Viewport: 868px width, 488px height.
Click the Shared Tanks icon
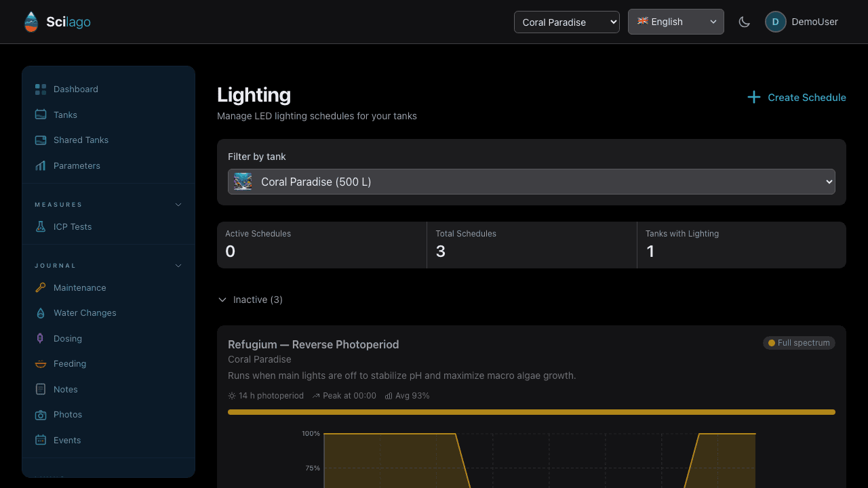coord(41,140)
